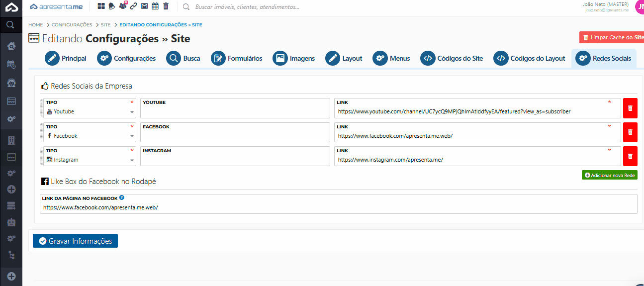Click the Limpar Cache do Site button
Viewport: 644px width, 286px height.
pos(612,37)
